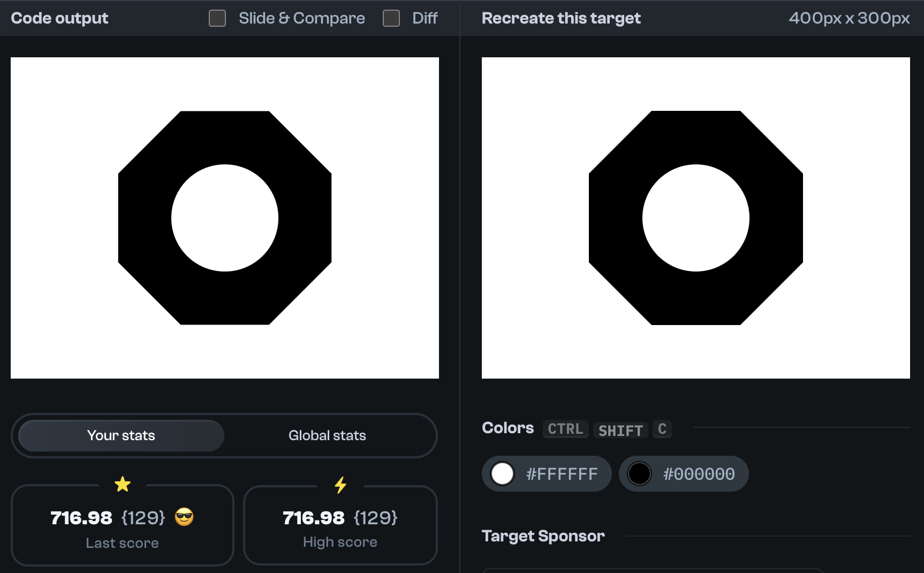Screen dimensions: 924x573
Task: Click the 'Recreate this target' heading
Action: point(561,18)
